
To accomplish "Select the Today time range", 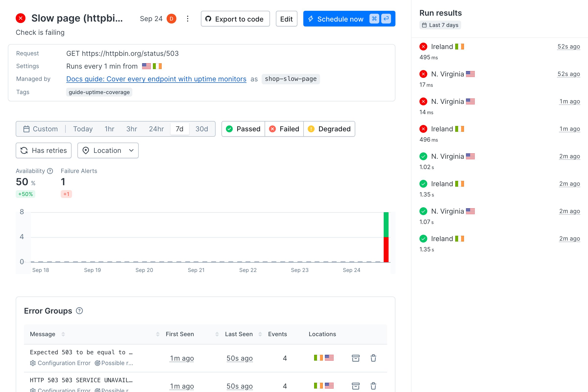I will 83,129.
